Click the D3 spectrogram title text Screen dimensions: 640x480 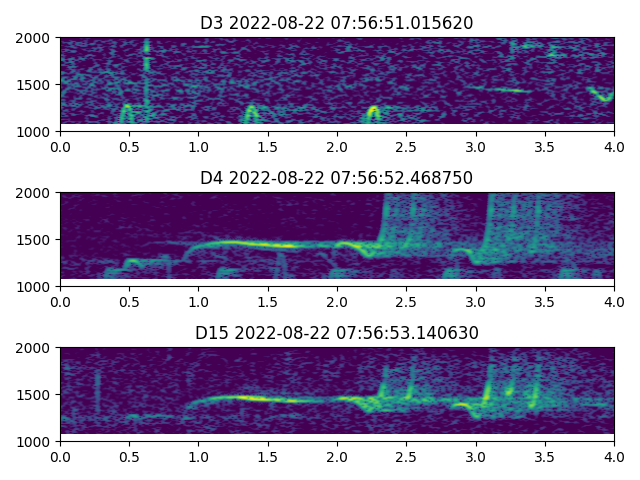tap(336, 23)
